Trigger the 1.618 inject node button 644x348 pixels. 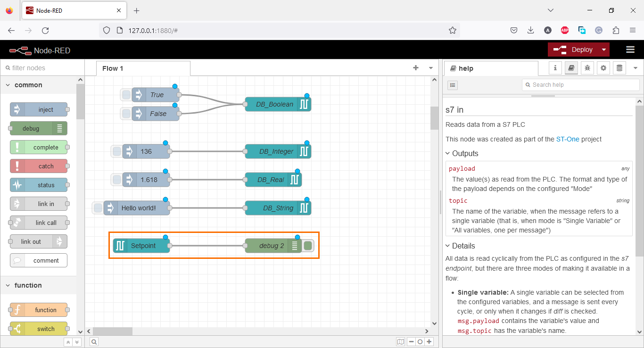pos(117,180)
